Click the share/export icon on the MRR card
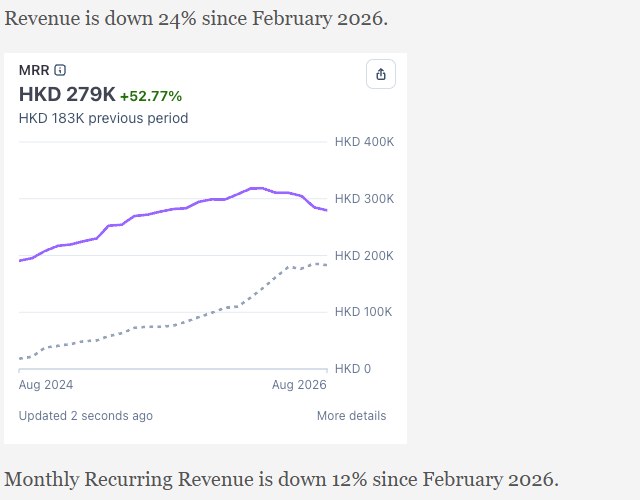The image size is (640, 500). tap(381, 74)
